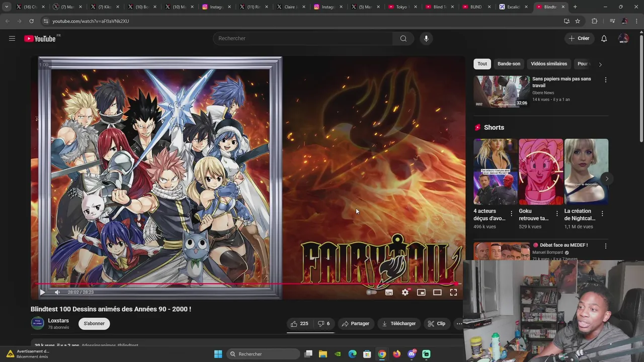Select the Tout filter chip

pyautogui.click(x=482, y=64)
